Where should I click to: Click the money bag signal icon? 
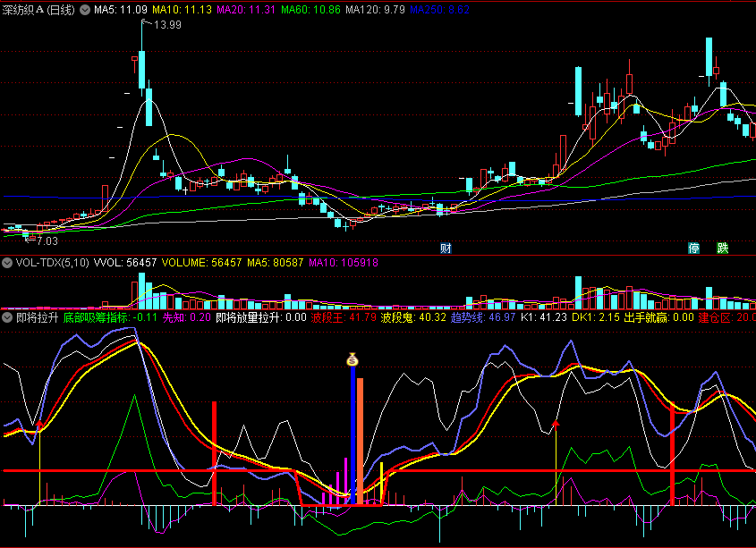click(353, 359)
